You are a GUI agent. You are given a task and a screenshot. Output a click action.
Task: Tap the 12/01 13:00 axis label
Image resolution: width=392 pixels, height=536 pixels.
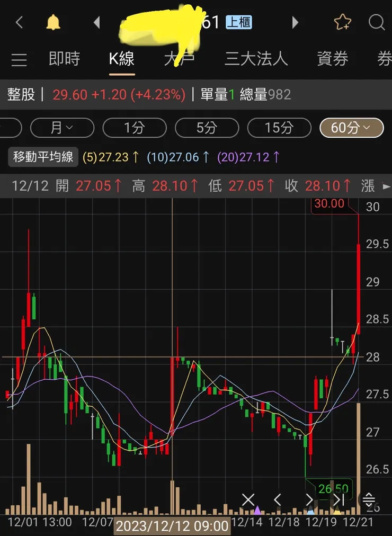click(x=40, y=522)
